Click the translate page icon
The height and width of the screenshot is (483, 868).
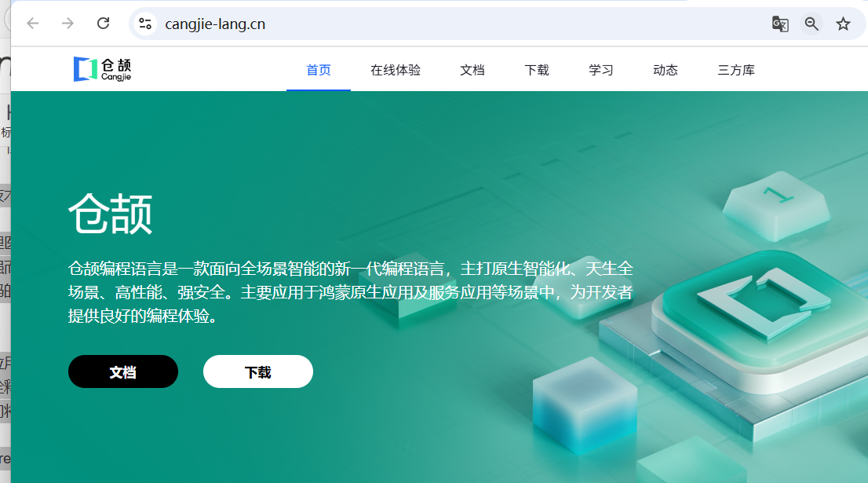780,24
